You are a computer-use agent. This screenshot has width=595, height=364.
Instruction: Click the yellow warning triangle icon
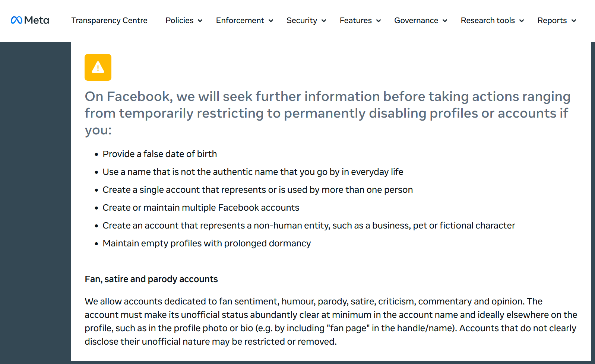point(98,67)
